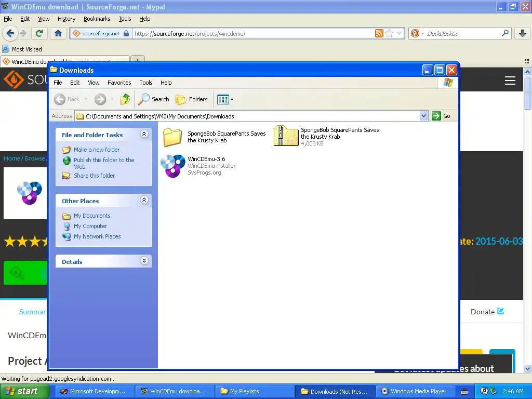
Task: Click in the browser URL field
Action: point(253,34)
